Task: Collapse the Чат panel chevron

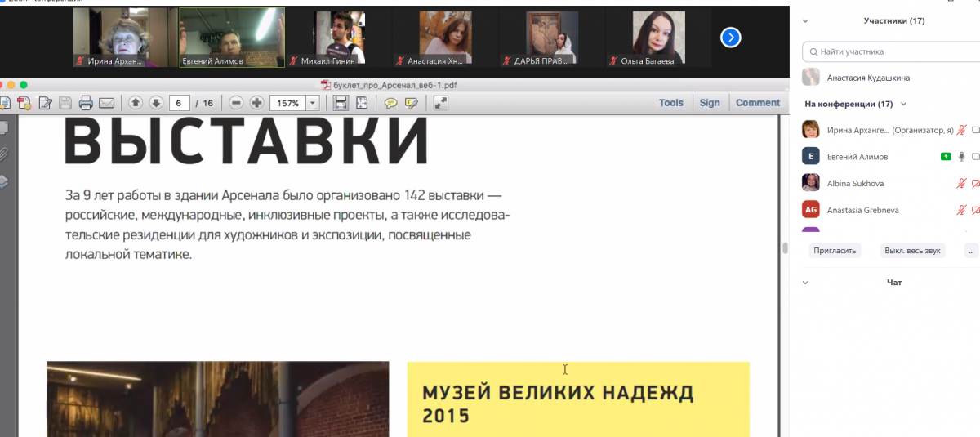Action: point(805,283)
